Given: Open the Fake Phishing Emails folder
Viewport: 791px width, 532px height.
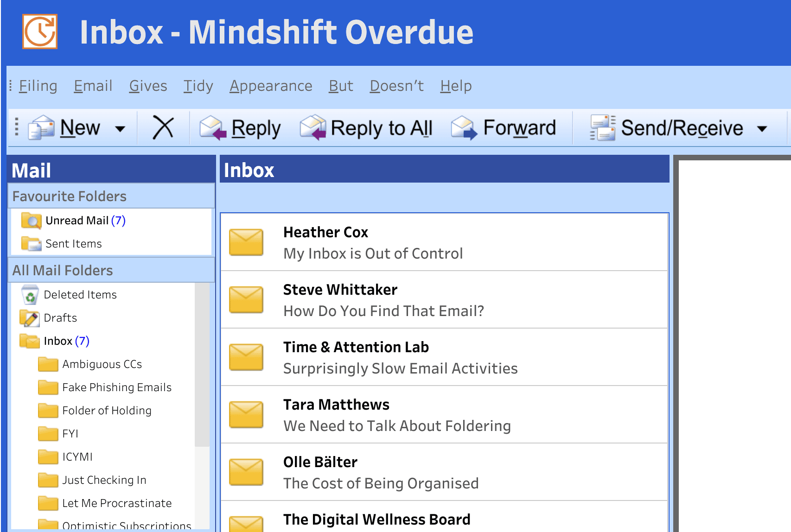Looking at the screenshot, I should click(x=116, y=387).
